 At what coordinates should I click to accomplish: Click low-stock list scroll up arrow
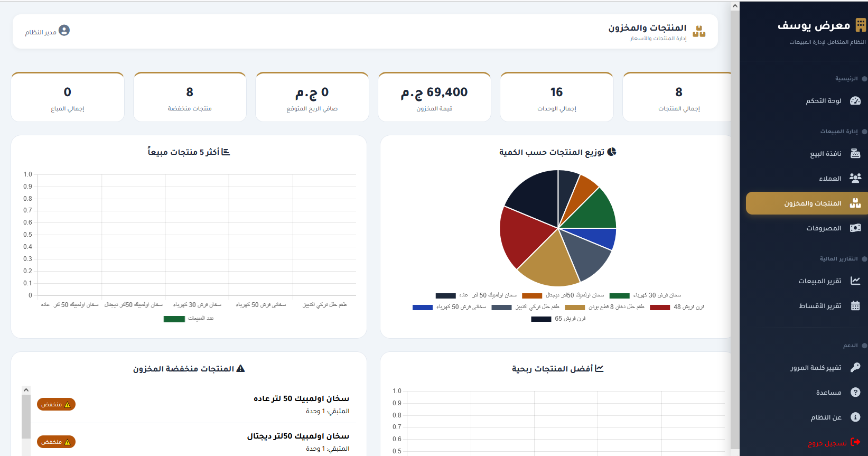point(26,390)
